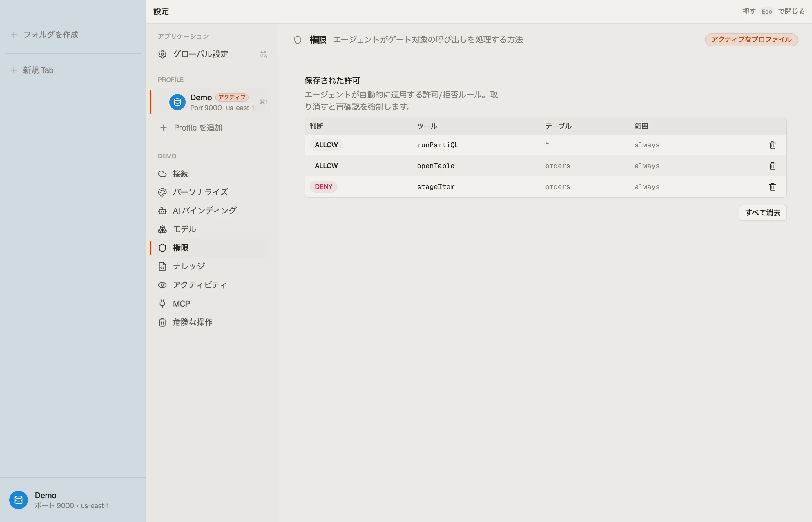
Task: Click the cubes icon next to モデル
Action: (x=162, y=229)
